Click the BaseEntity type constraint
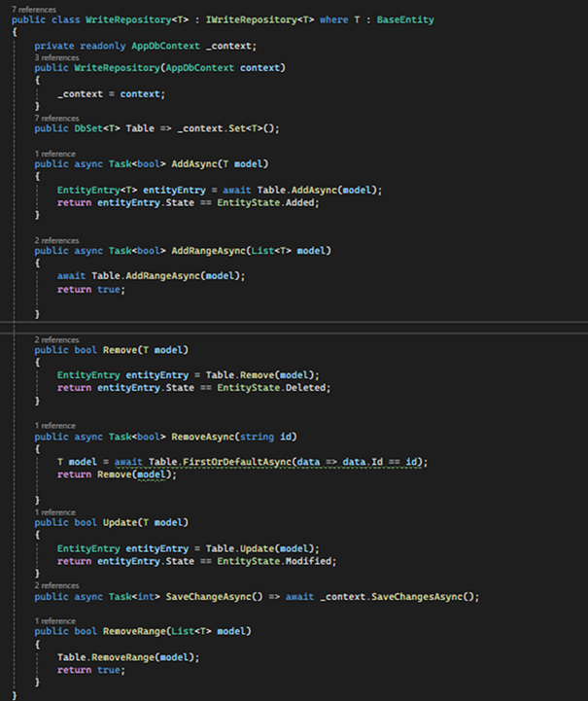588x701 pixels. (405, 20)
